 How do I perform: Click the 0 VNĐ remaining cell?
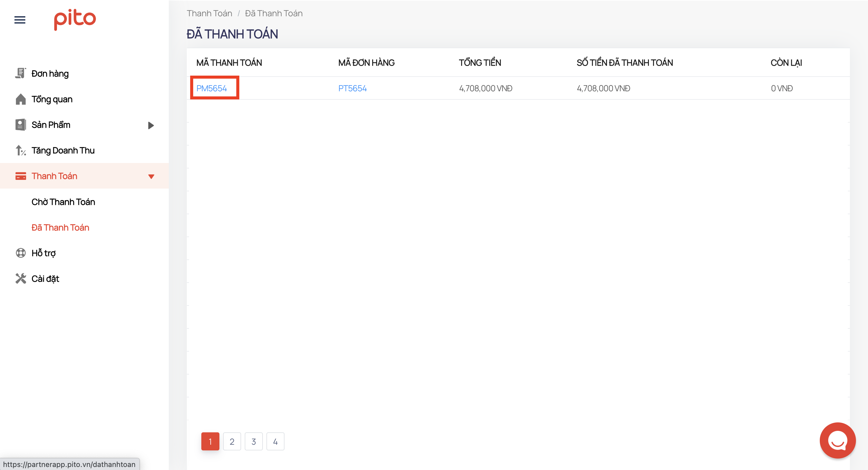782,88
